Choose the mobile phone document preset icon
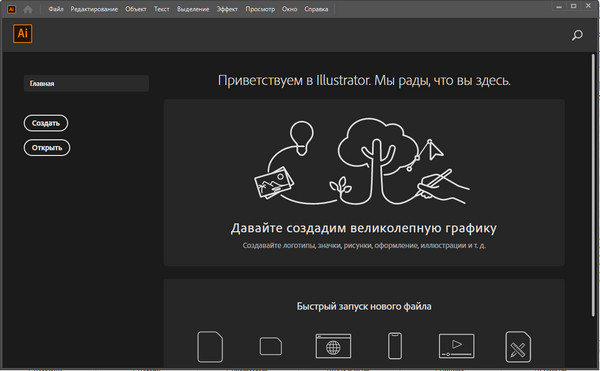600x371 pixels. click(395, 346)
